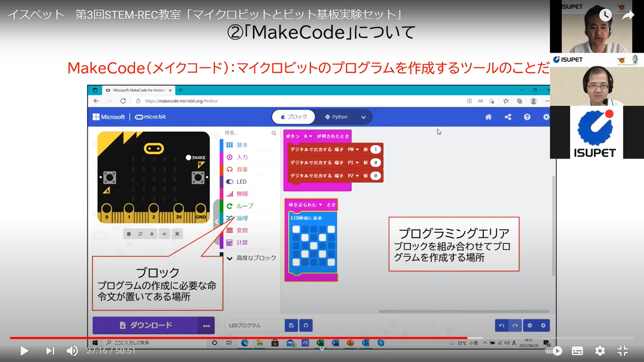The image size is (644, 362).
Task: Exit fullscreen mode in the player
Action: (x=623, y=351)
